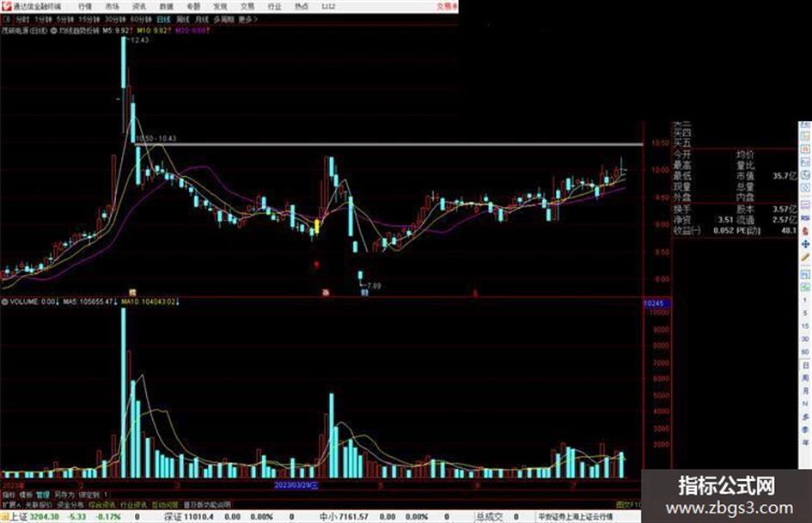
Task: Open the 关联报价 tab
Action: 39,504
